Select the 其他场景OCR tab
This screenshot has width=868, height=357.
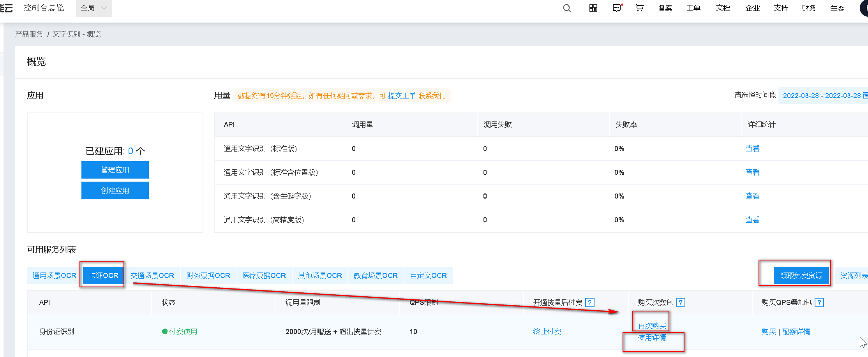coord(320,276)
